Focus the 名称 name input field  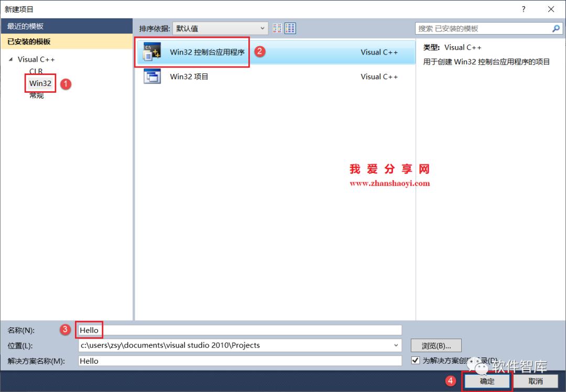pyautogui.click(x=240, y=330)
